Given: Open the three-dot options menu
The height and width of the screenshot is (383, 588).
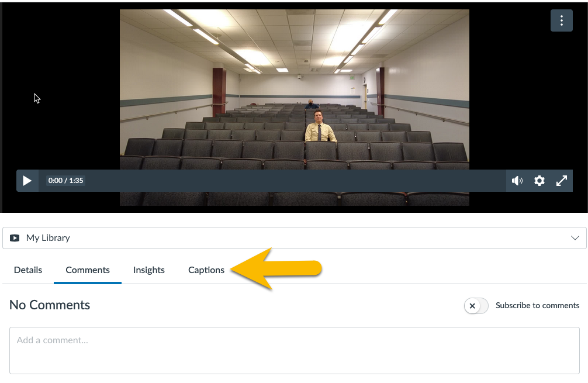Looking at the screenshot, I should coord(561,20).
